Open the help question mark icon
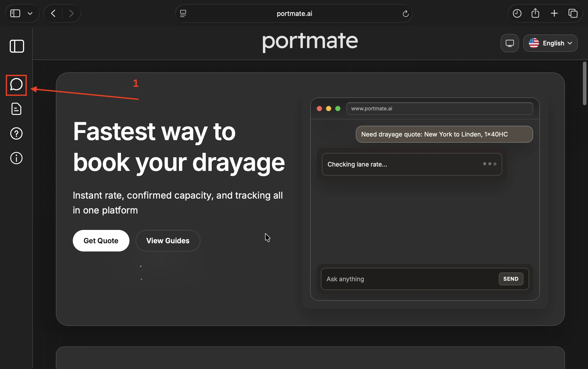The image size is (588, 369). [16, 133]
